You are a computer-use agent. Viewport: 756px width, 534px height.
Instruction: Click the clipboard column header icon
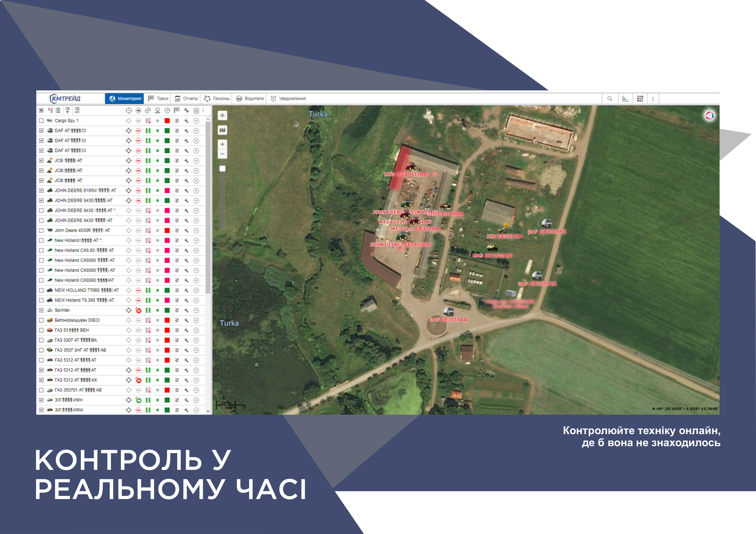[x=196, y=110]
